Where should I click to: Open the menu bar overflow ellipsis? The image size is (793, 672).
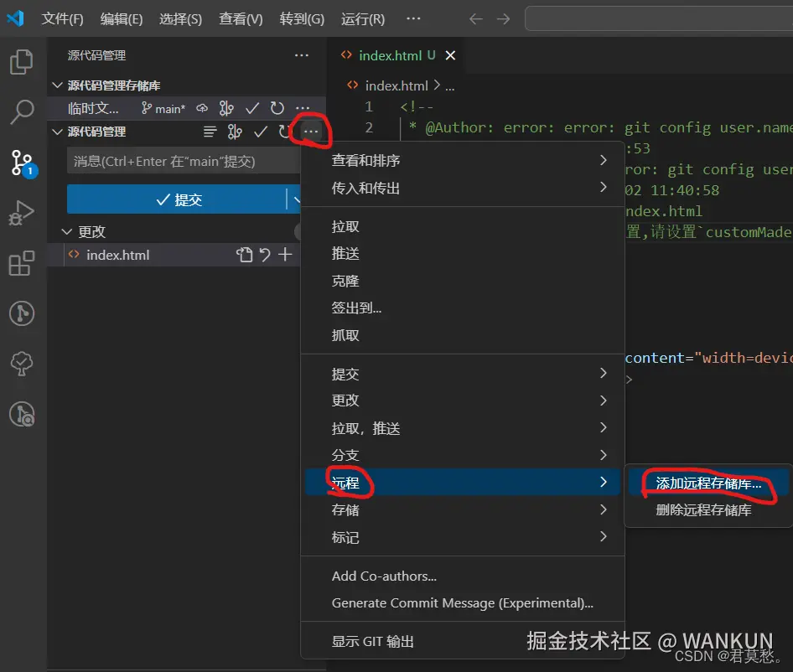(413, 18)
